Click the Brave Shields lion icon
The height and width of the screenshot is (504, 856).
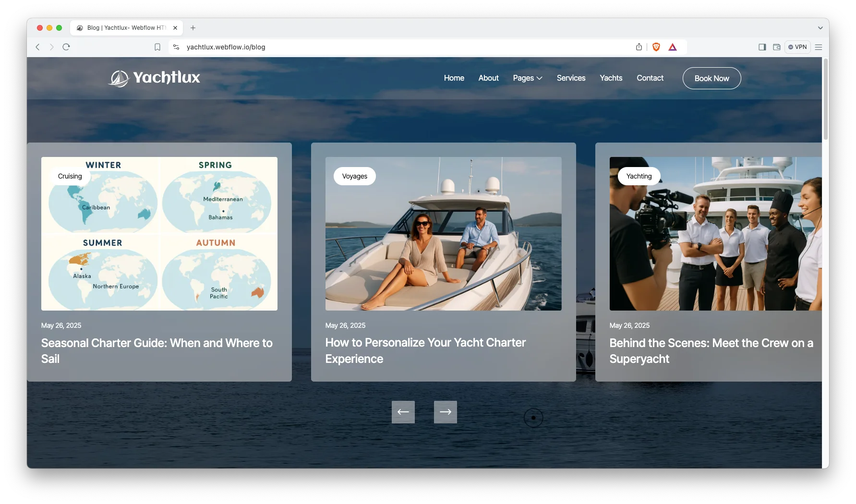click(x=656, y=47)
